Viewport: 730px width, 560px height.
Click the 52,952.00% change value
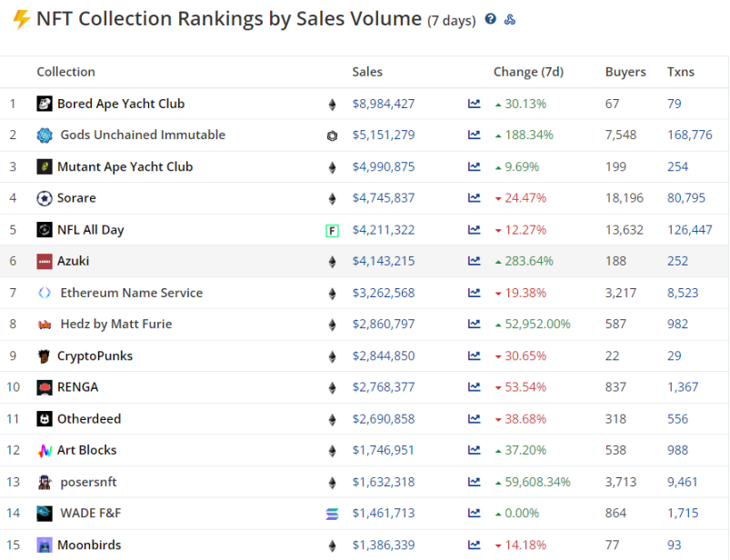tap(537, 324)
